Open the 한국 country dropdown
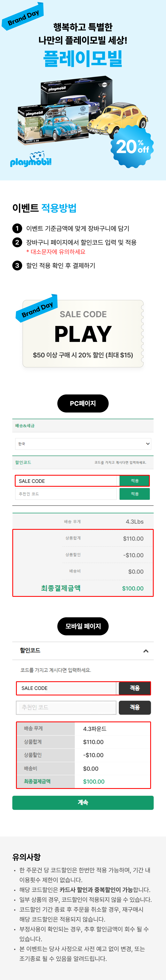The height and width of the screenshot is (980, 166). point(83,444)
